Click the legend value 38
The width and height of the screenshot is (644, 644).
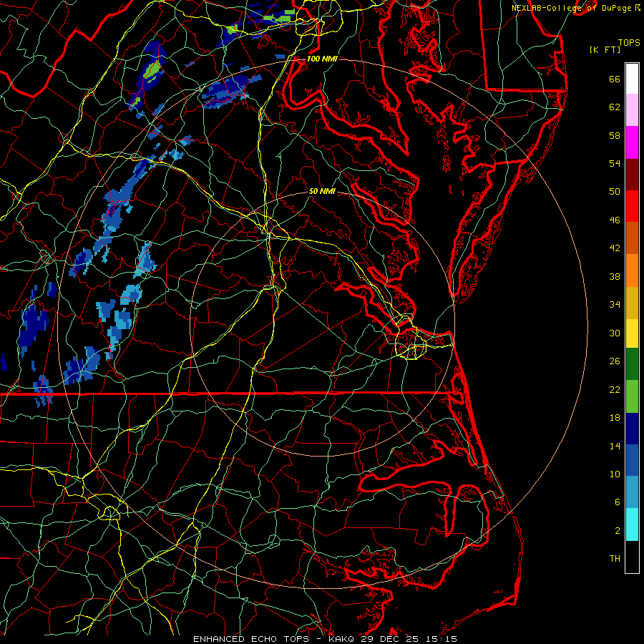(x=615, y=276)
